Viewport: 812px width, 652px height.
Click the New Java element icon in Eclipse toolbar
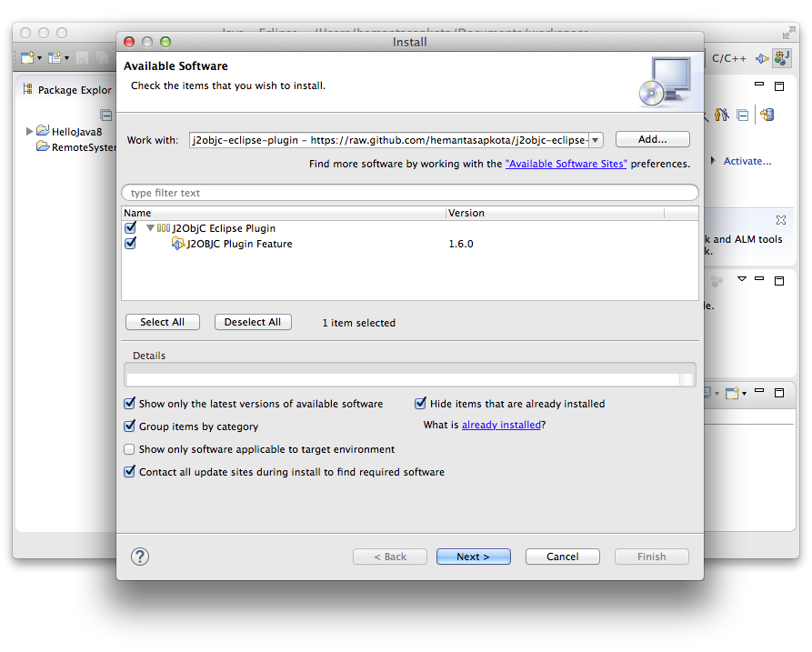(55, 57)
